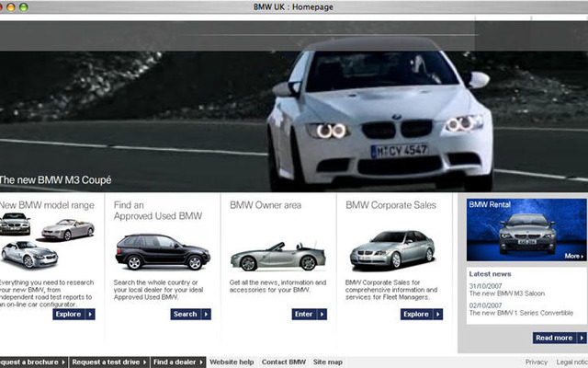Click 'The new BMW M3 Coupé' caption on hero image

[x=55, y=180]
